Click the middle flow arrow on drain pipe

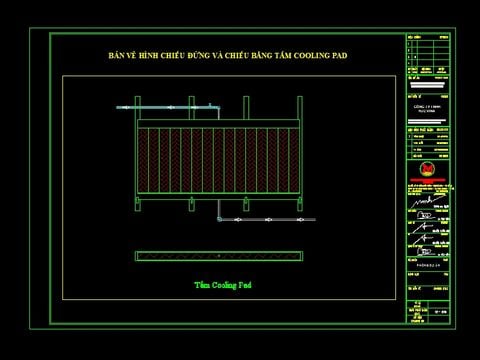pyautogui.click(x=268, y=220)
